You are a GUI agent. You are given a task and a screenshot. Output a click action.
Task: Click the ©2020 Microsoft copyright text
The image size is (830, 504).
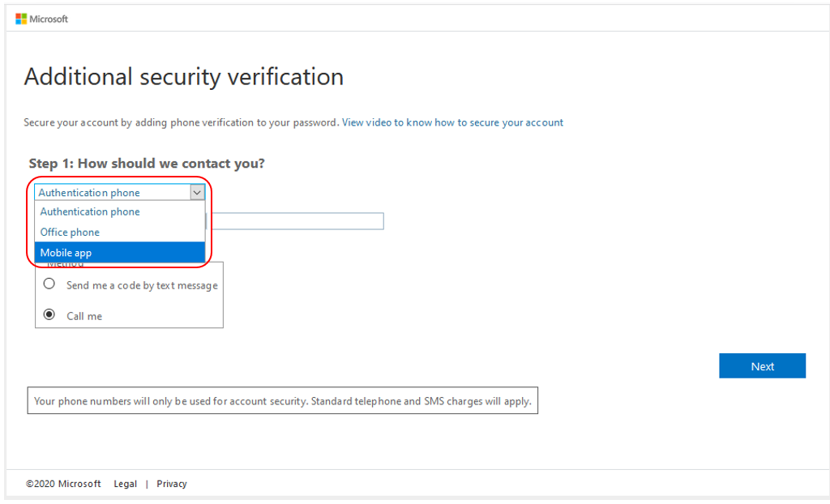63,484
